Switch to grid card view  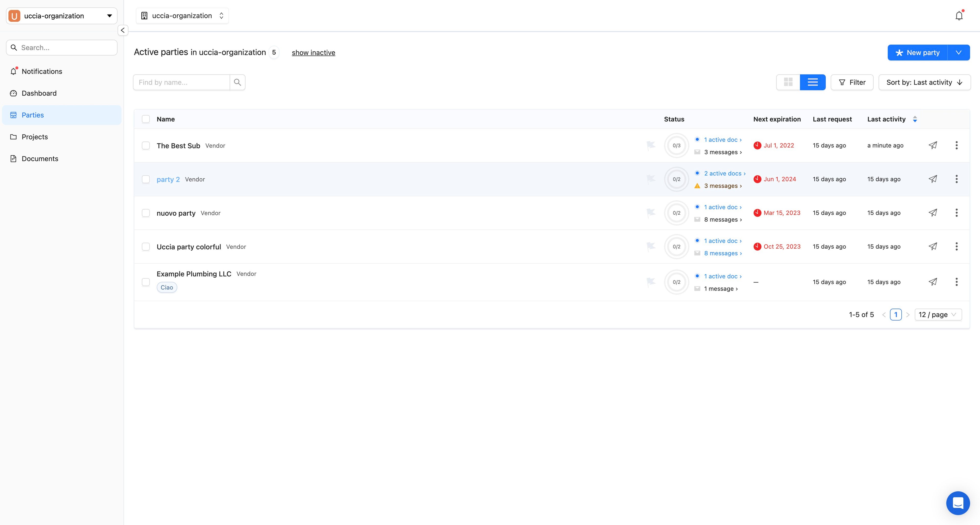coord(788,82)
